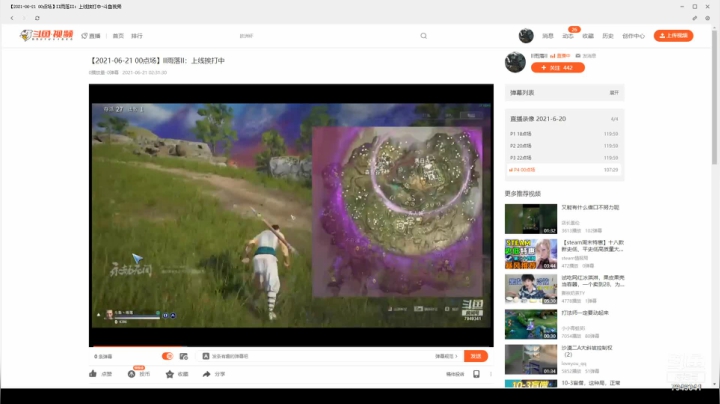Image resolution: width=720 pixels, height=404 pixels.
Task: Open the 直播 live link with icon
Action: click(91, 36)
